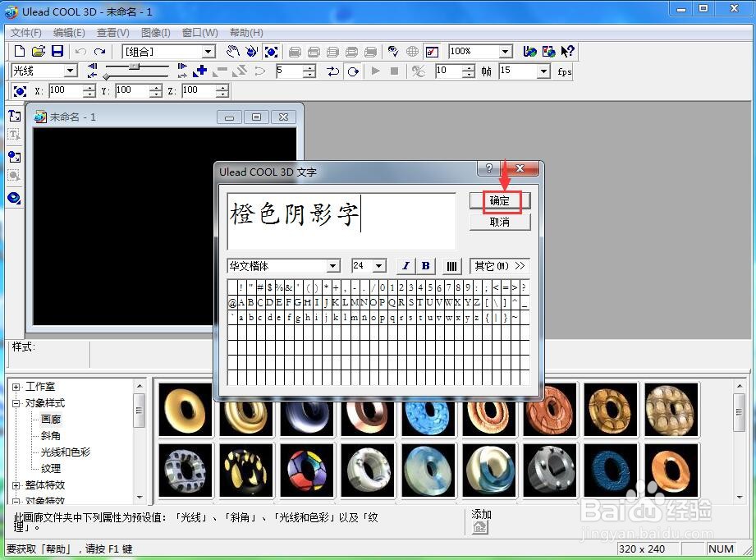Click the Edit graphics tool in left sidebar

15,176
